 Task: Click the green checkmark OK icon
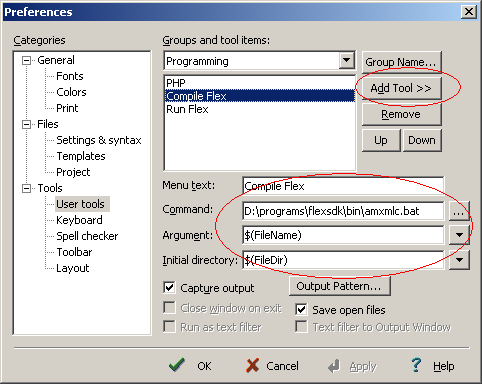177,365
